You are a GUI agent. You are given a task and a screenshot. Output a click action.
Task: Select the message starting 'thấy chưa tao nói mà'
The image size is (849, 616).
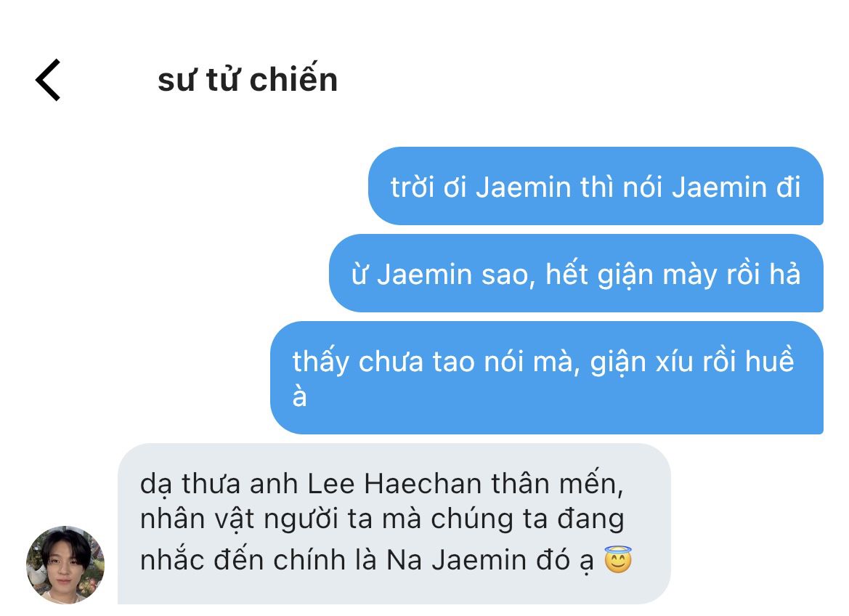[547, 378]
